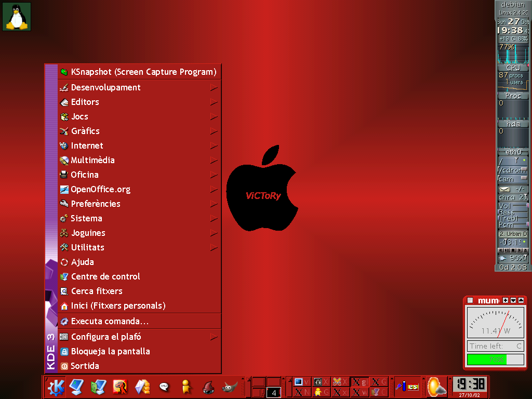Open the Sistema menu entry
The height and width of the screenshot is (399, 532).
click(x=139, y=219)
